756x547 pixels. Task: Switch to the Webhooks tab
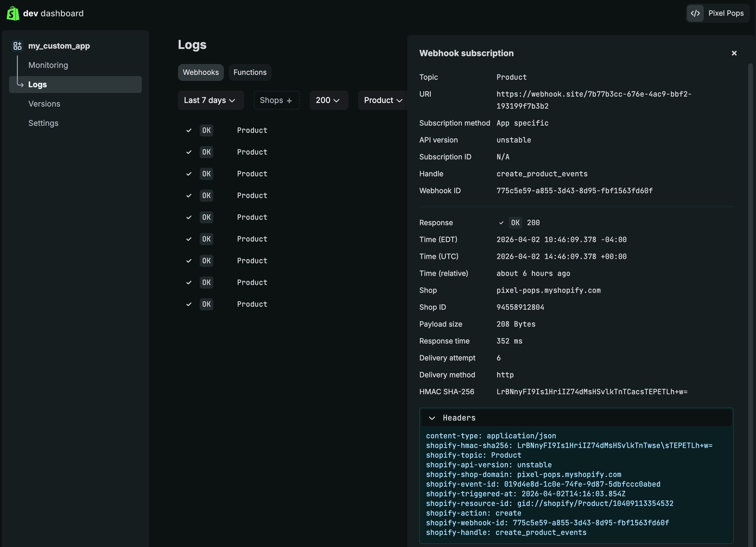pos(201,72)
